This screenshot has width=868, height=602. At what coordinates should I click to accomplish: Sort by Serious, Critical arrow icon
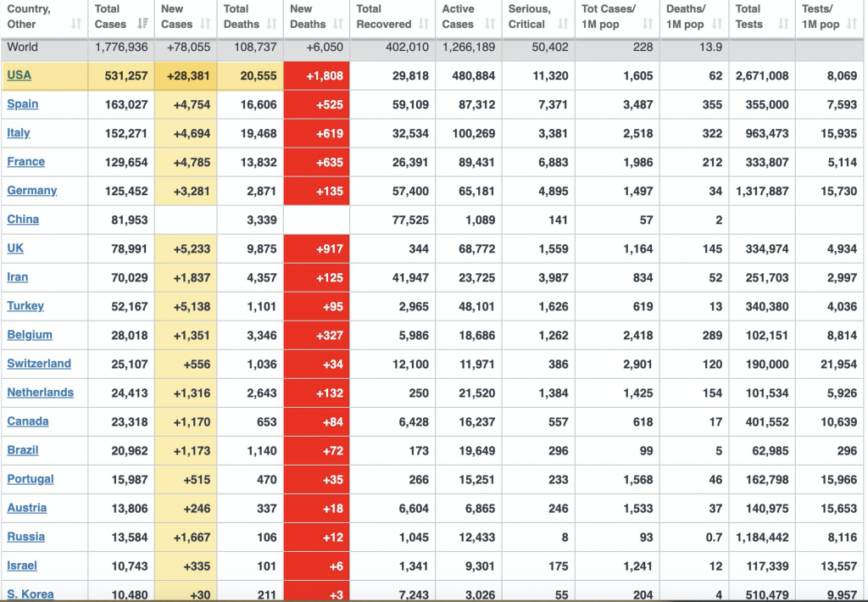tap(563, 25)
